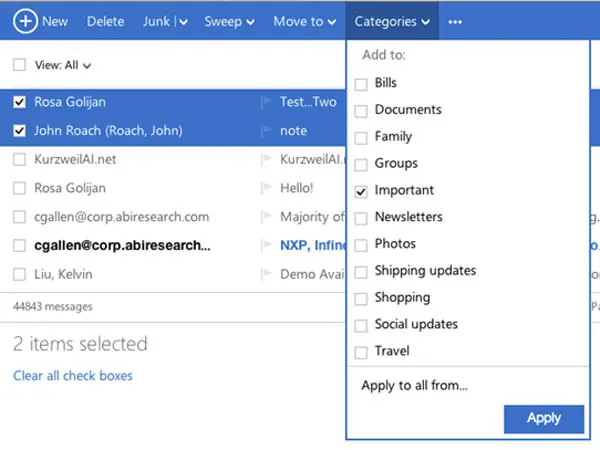Check the Social updates category checkbox
The image size is (600, 450).
(x=361, y=325)
